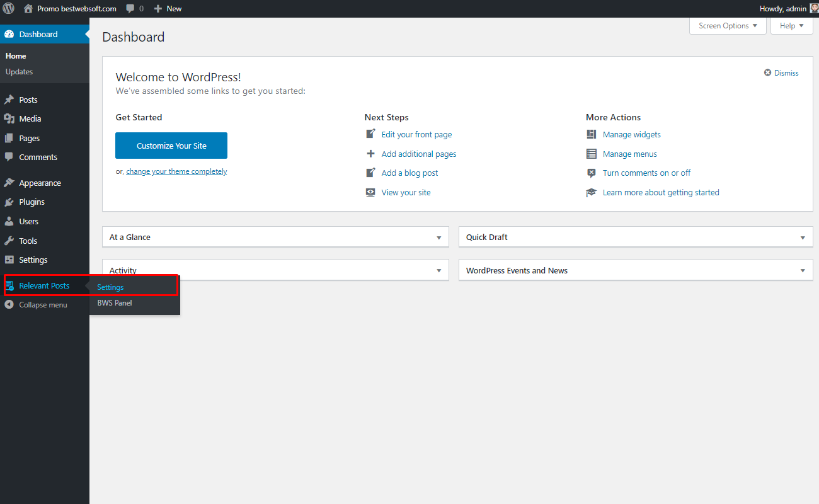Click the Users person icon

tap(9, 221)
